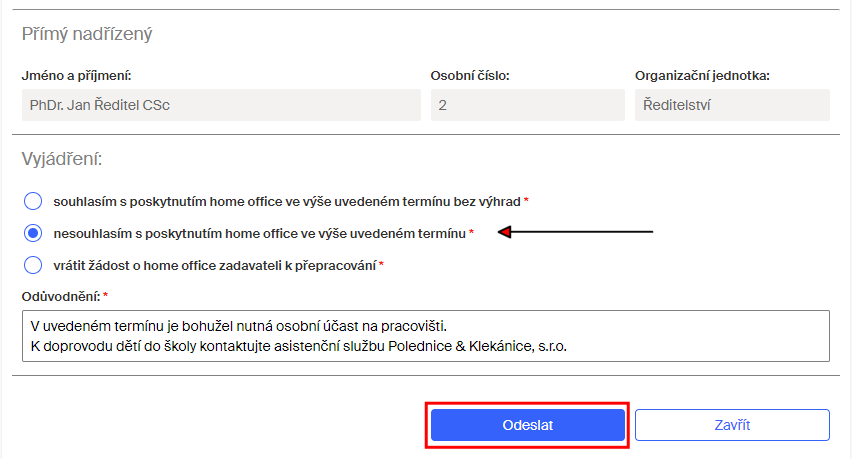Click the 'vrátit žádost o home office' label text
The image size is (852, 459).
(x=215, y=266)
